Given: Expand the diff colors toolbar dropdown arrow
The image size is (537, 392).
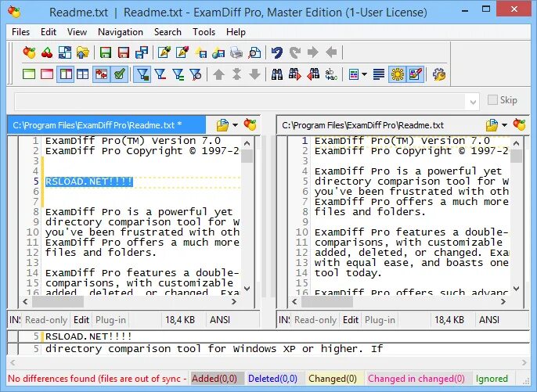Looking at the screenshot, I should click(x=364, y=74).
